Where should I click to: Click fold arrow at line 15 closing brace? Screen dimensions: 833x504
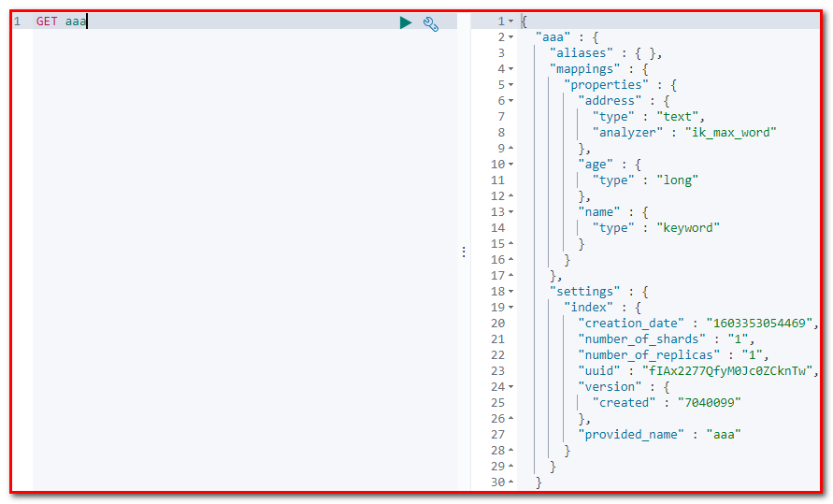click(x=511, y=244)
